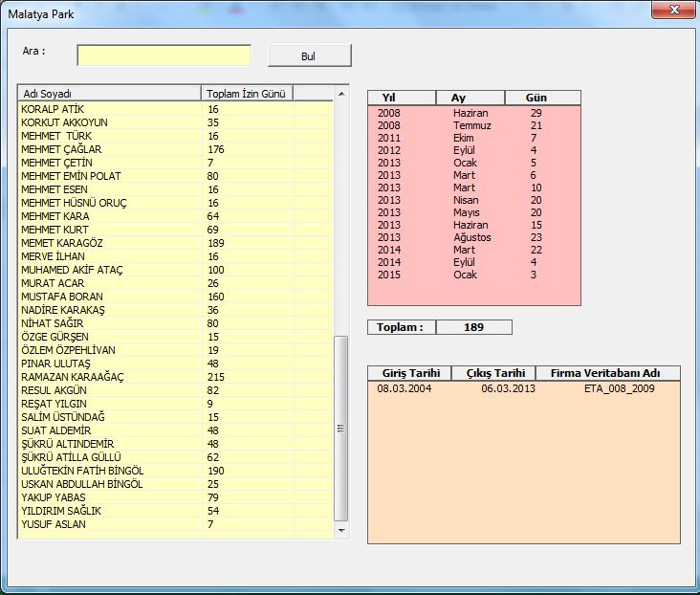Select SUAT ALDEMİR row
700x595 pixels.
pyautogui.click(x=176, y=430)
